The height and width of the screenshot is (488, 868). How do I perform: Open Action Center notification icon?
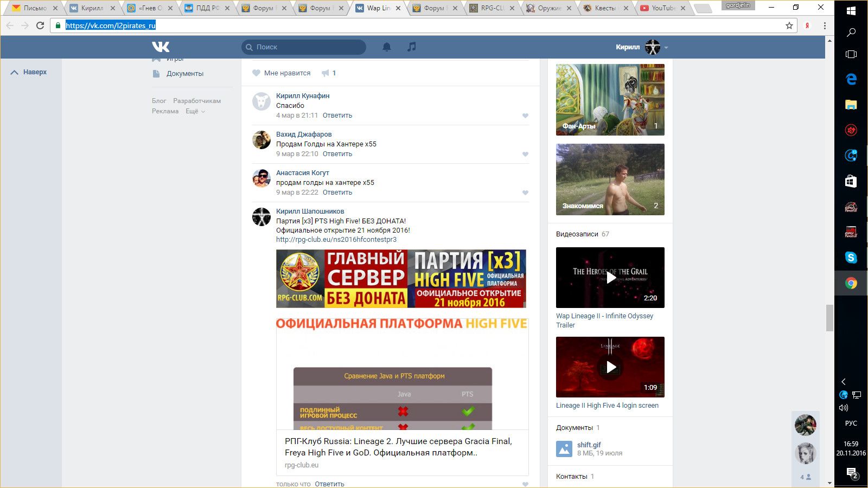point(852,473)
